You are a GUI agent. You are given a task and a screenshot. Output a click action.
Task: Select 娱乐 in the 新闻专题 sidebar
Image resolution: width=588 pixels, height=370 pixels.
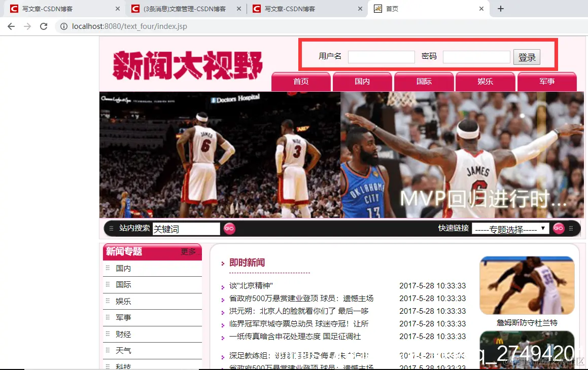(x=123, y=301)
